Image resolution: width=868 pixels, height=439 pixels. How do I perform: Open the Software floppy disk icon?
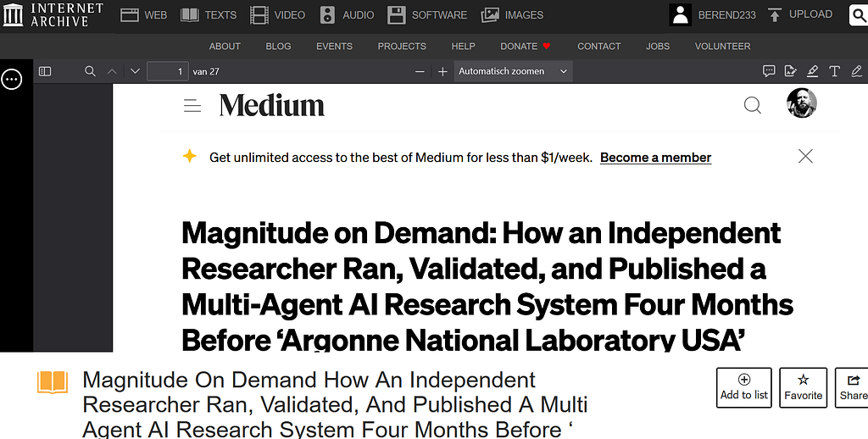click(x=397, y=15)
